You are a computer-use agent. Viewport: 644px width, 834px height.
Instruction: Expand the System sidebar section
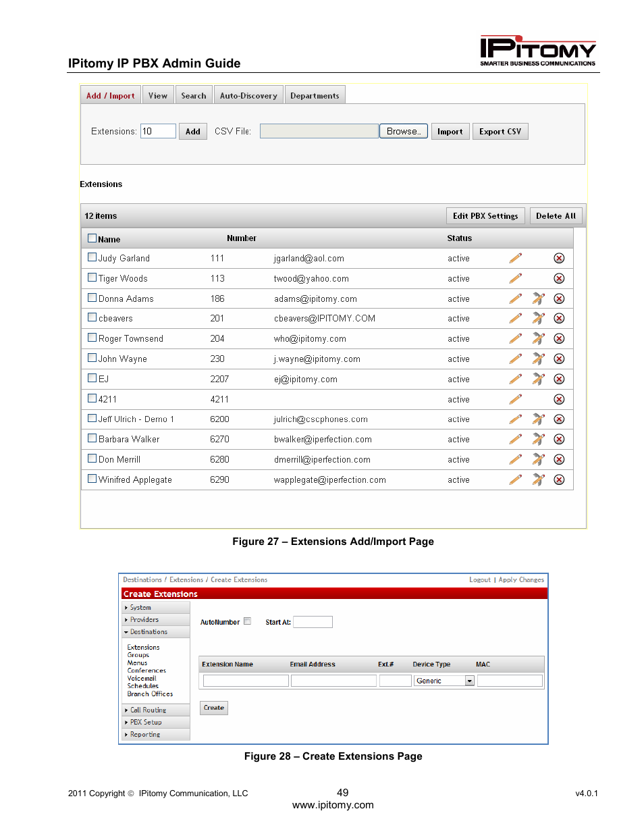(x=156, y=608)
